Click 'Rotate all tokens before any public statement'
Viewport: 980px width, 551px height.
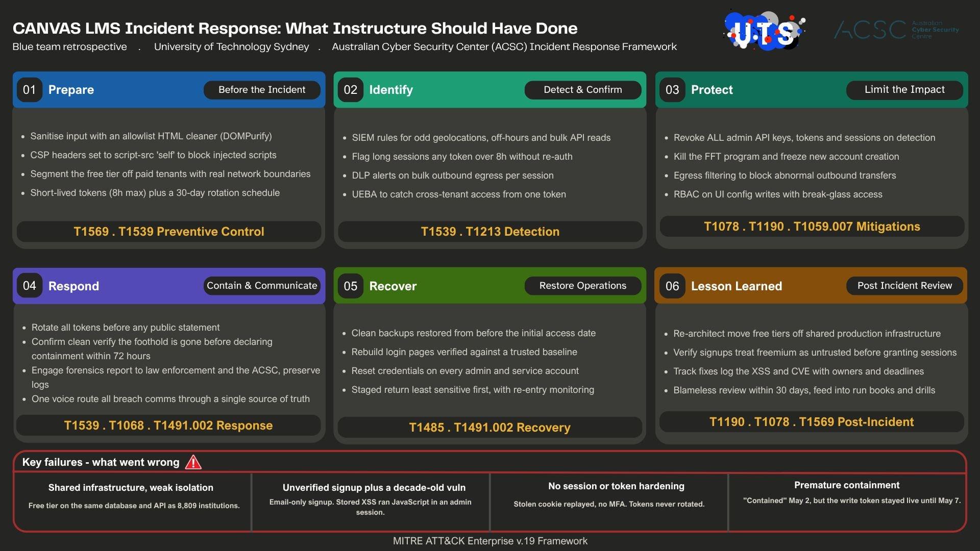[x=126, y=328]
